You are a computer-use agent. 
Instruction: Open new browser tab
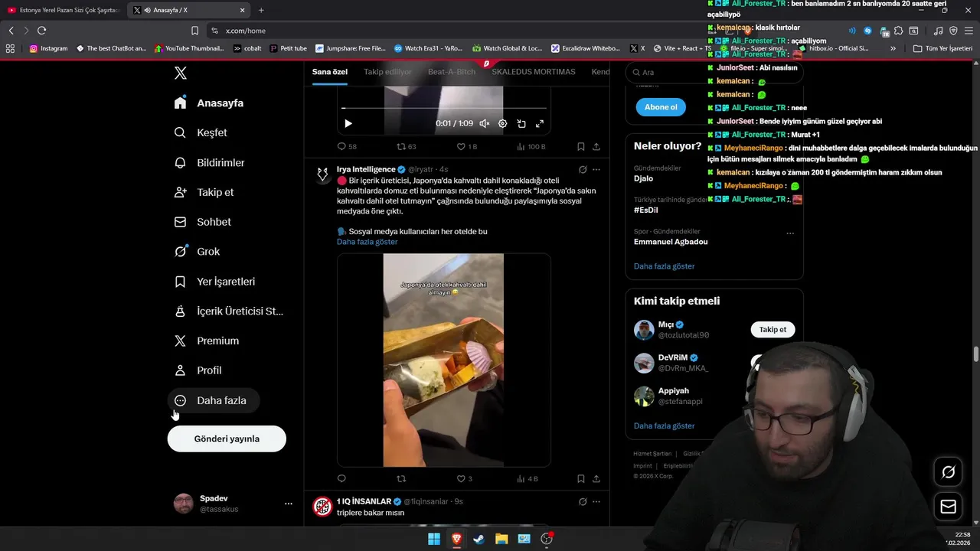coord(261,10)
